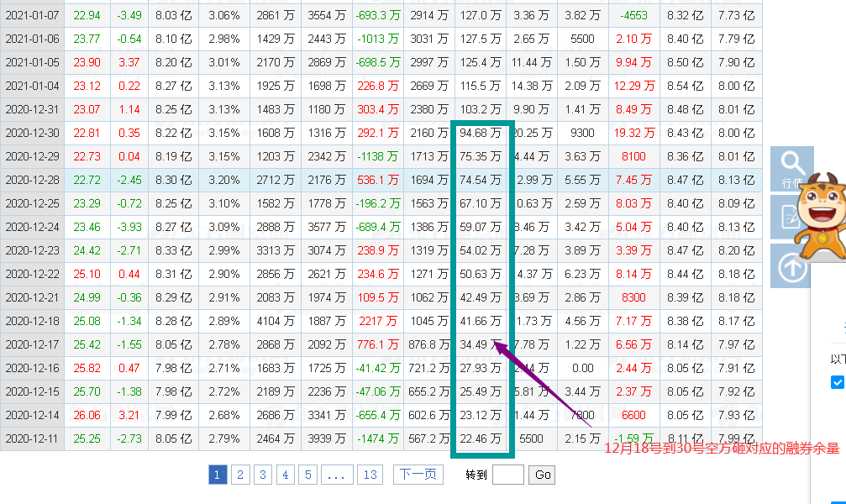The width and height of the screenshot is (846, 504).
Task: Go to page 3 of the table
Action: pos(263,475)
